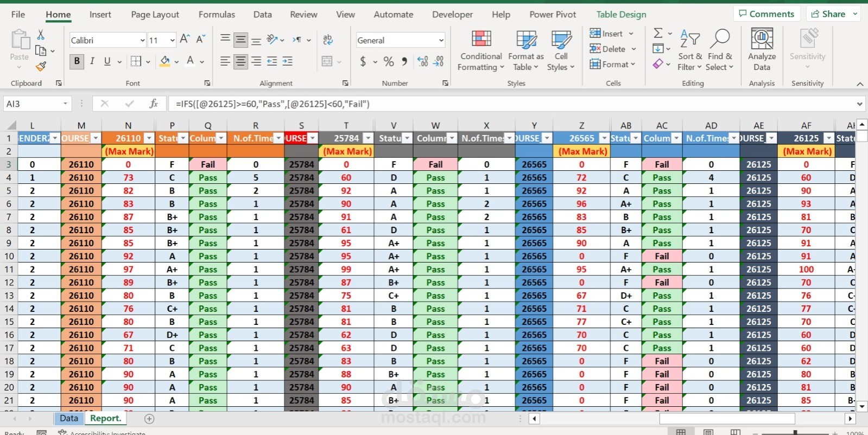
Task: Toggle Bold formatting
Action: tap(77, 61)
